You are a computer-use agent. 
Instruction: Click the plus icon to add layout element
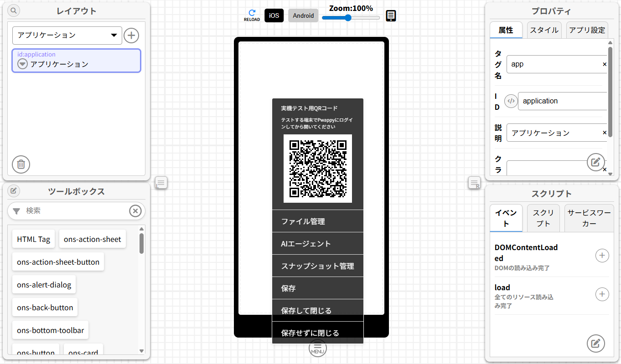pyautogui.click(x=131, y=36)
